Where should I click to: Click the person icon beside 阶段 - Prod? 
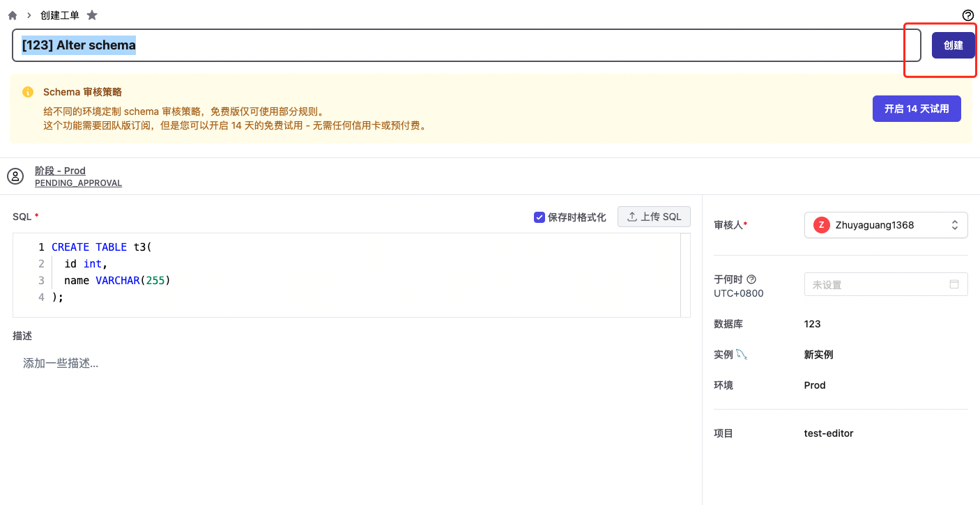point(15,176)
